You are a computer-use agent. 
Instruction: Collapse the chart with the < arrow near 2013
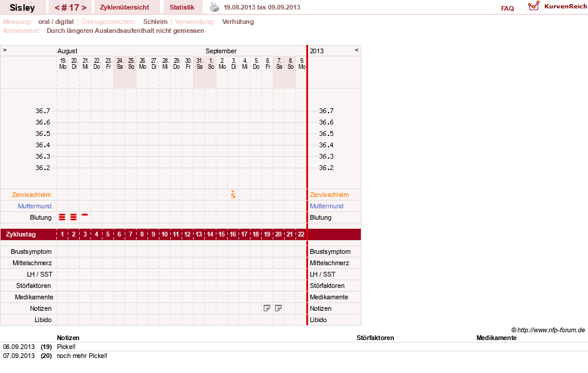[357, 50]
